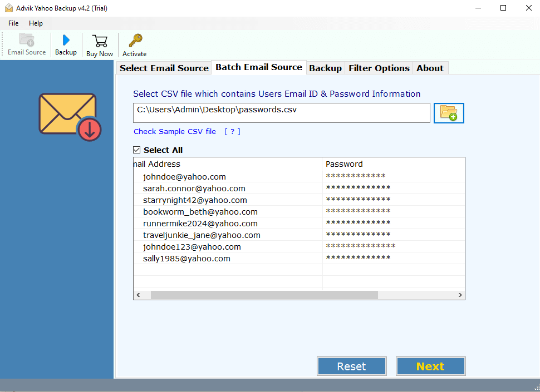Open Check Sample CSV file link
The height and width of the screenshot is (392, 540).
pos(175,131)
